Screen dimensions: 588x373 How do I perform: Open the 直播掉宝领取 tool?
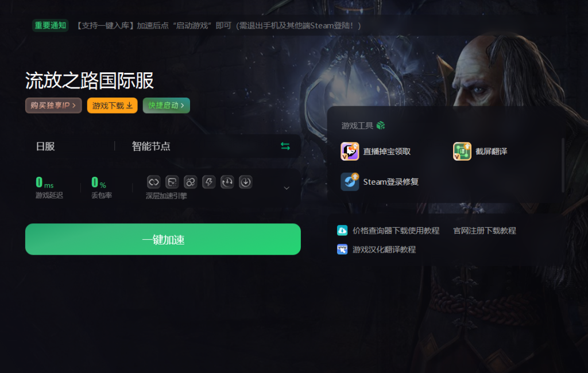click(376, 151)
